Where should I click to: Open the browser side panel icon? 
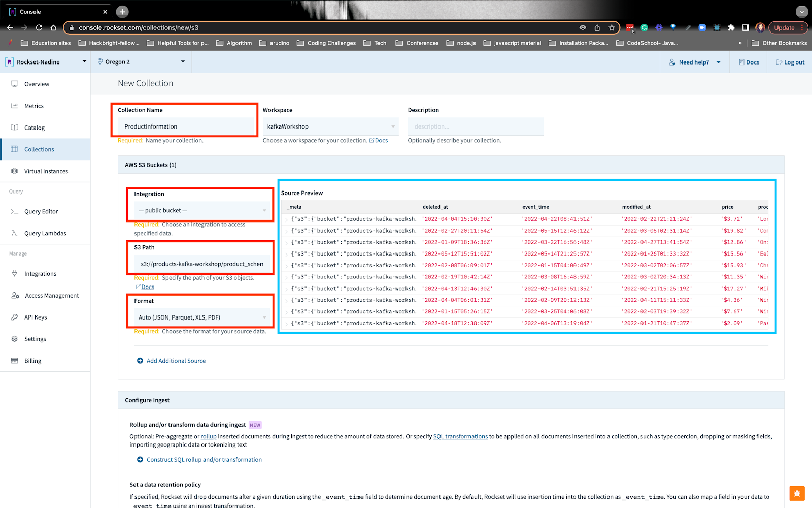pos(746,27)
